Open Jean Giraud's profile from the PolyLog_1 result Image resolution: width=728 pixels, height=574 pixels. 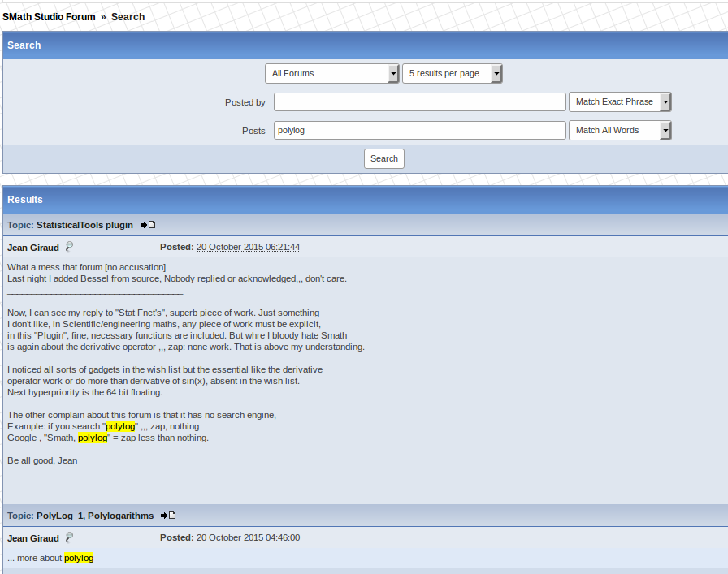coord(33,537)
